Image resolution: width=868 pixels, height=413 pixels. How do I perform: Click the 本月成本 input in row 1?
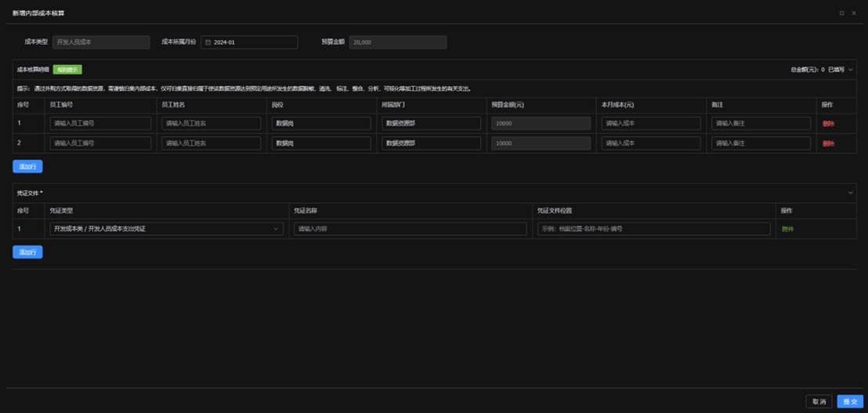click(x=650, y=123)
